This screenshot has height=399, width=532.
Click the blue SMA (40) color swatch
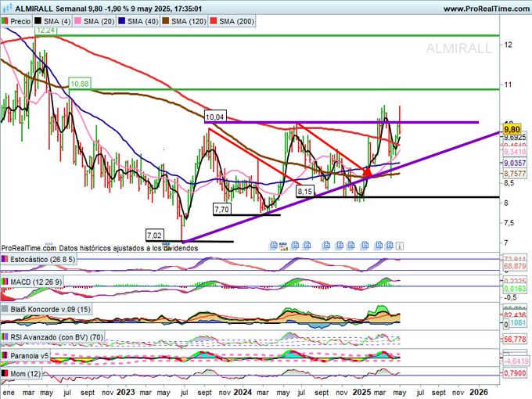tap(122, 21)
